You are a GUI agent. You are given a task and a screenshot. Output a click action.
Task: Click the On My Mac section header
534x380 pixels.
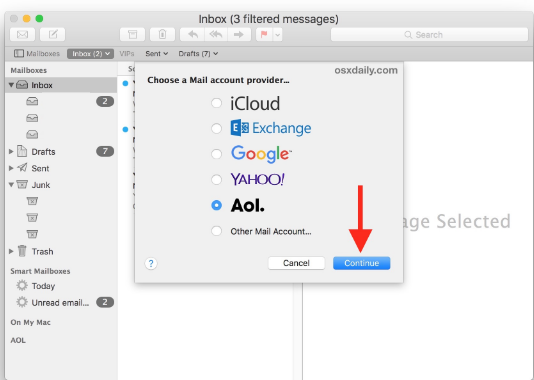[x=30, y=322]
